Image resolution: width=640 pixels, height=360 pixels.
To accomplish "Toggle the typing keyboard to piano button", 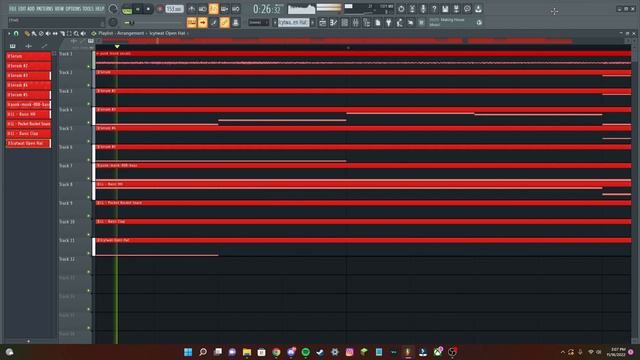I will [191, 22].
